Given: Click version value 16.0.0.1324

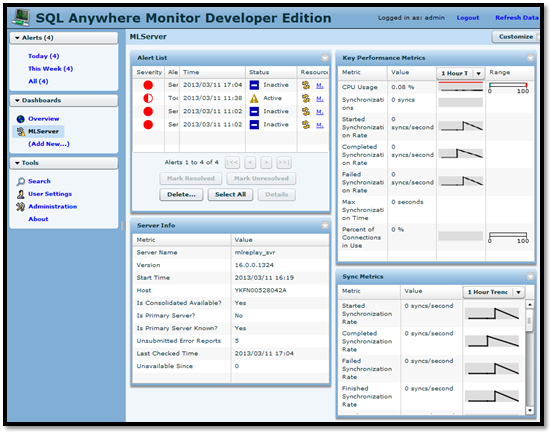Looking at the screenshot, I should coord(254,265).
